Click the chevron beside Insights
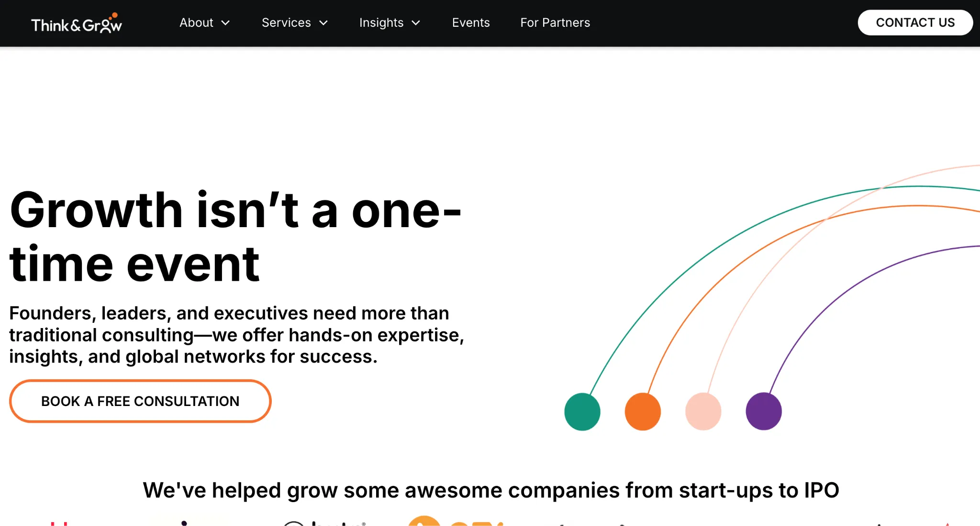 pyautogui.click(x=415, y=23)
